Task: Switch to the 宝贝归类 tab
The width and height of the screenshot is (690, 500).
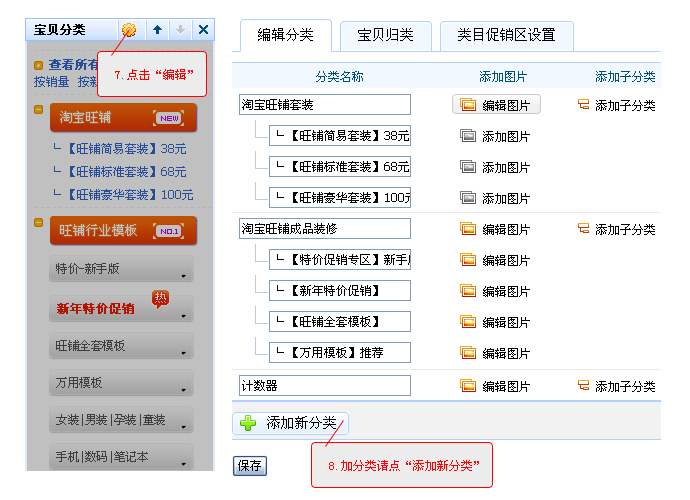Action: [385, 35]
